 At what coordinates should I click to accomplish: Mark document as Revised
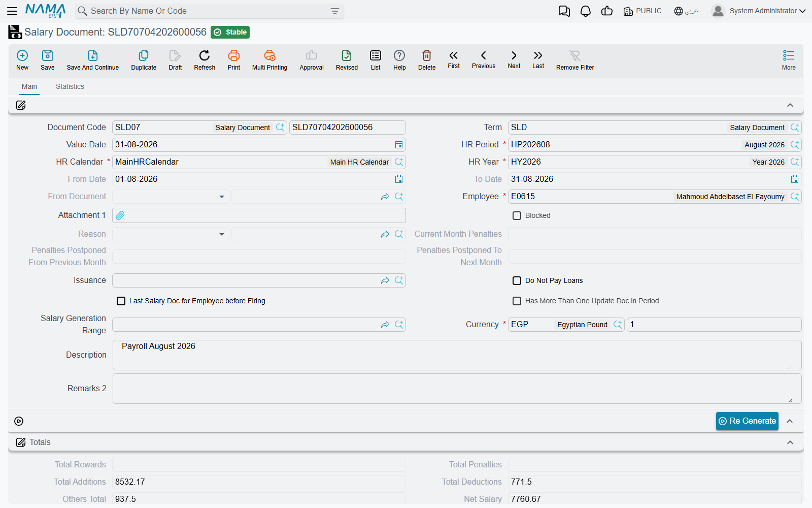click(347, 60)
